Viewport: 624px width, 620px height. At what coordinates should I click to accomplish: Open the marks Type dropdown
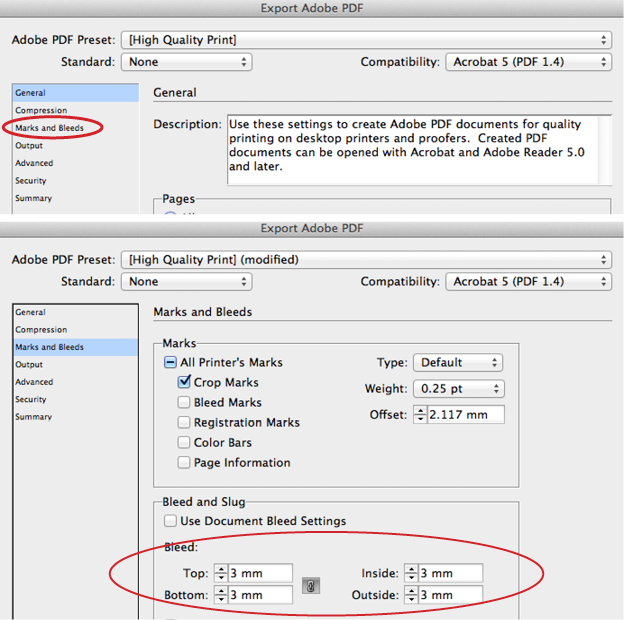coord(458,363)
